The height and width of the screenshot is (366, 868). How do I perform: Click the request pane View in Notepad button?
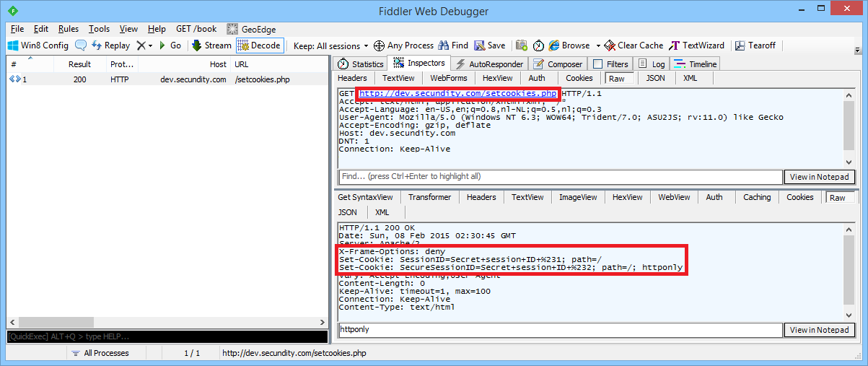click(x=819, y=177)
